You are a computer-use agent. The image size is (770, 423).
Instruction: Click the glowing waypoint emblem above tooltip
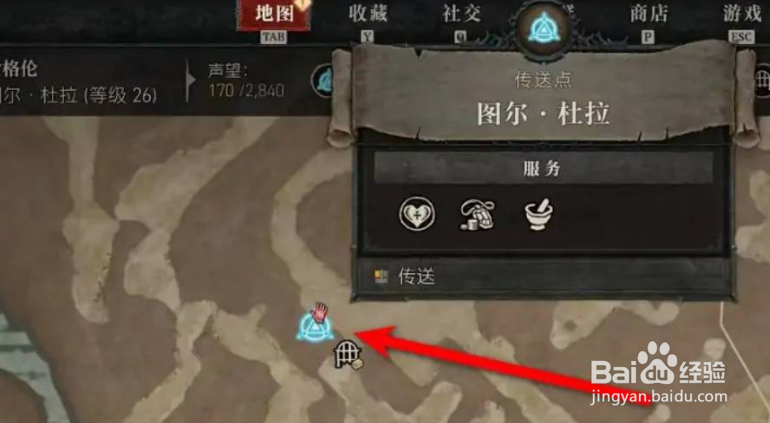click(542, 28)
